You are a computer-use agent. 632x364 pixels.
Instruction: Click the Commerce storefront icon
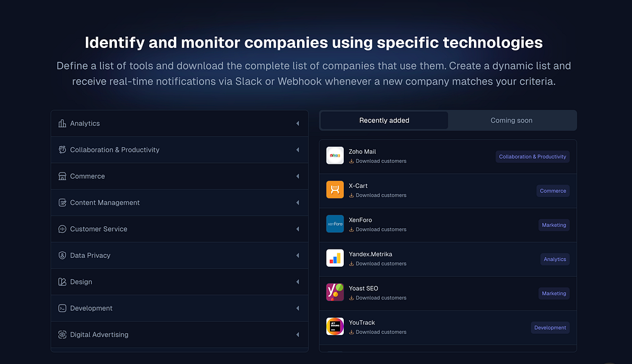[x=62, y=176]
